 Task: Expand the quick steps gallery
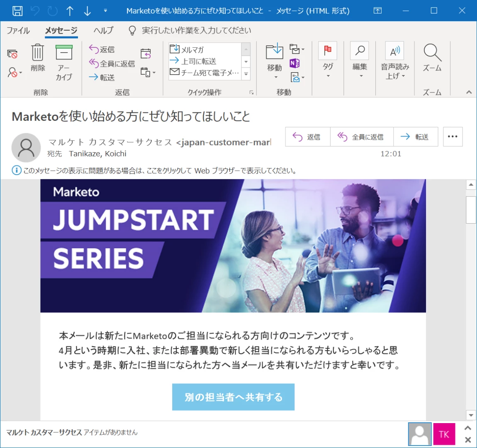coord(246,74)
